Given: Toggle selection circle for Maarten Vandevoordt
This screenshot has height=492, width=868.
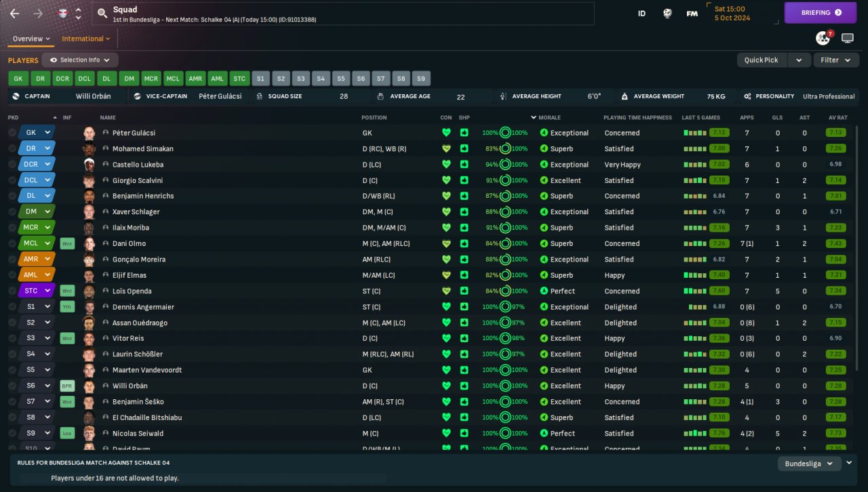Looking at the screenshot, I should 12,370.
